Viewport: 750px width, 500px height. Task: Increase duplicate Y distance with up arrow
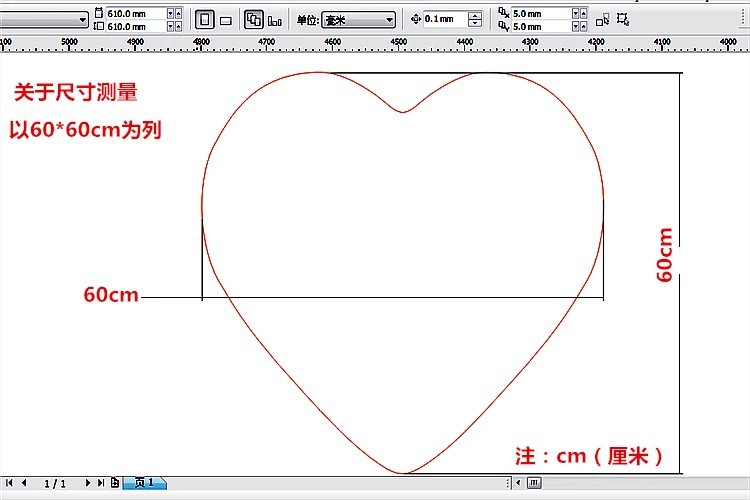coord(584,26)
